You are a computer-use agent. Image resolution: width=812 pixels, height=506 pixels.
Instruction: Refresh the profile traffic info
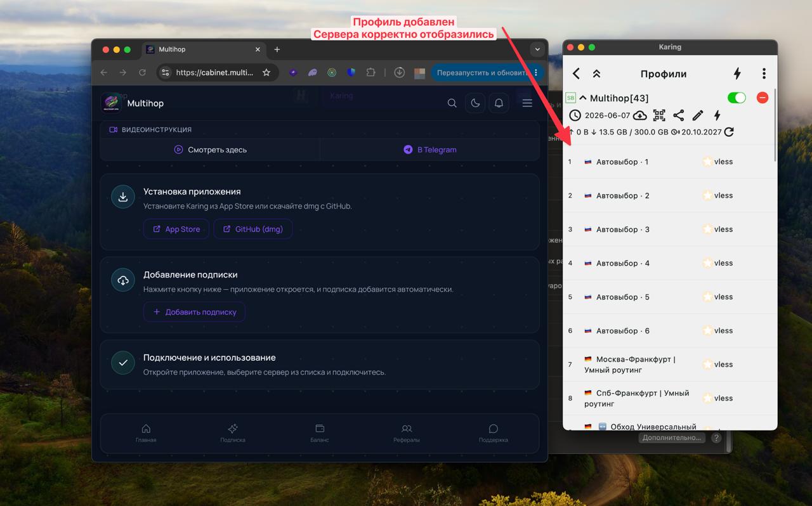point(729,132)
